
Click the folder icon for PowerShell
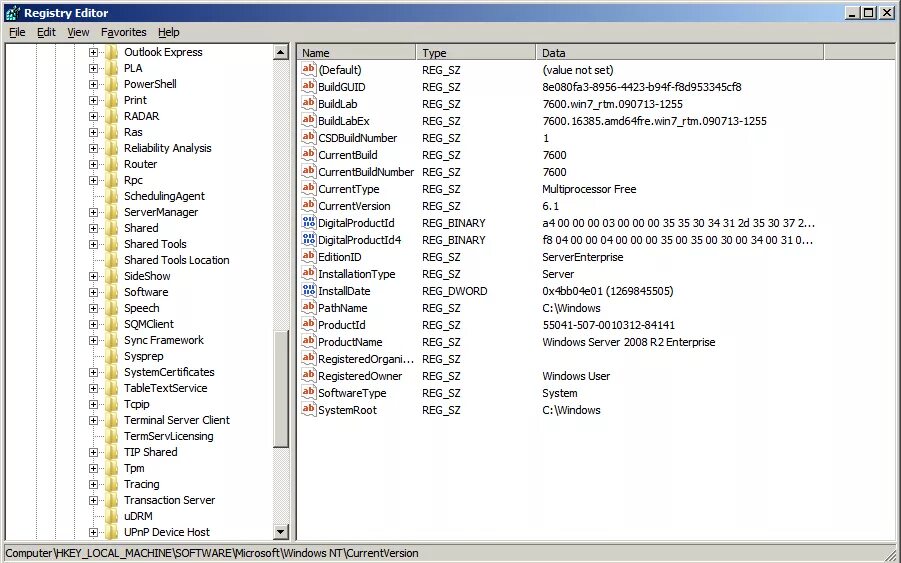[111, 84]
